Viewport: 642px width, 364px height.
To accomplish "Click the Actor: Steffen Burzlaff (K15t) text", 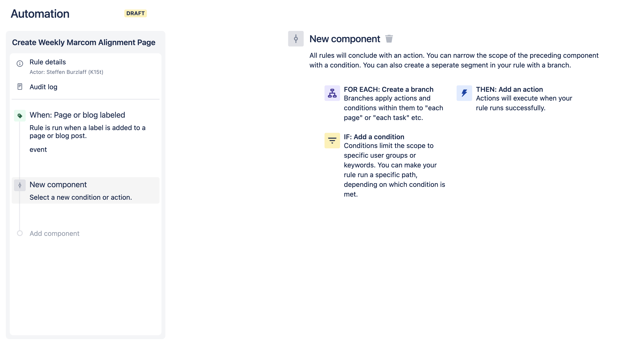I will click(x=66, y=72).
